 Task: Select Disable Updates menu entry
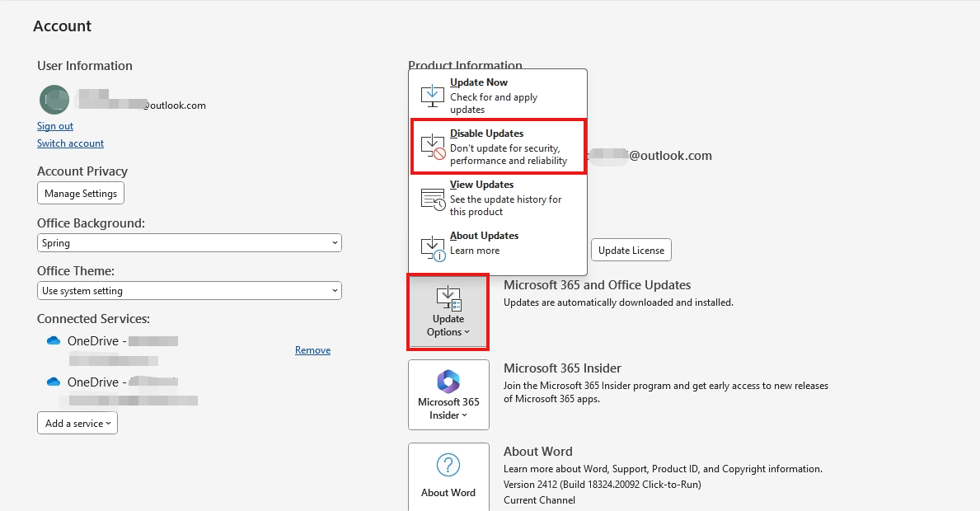click(498, 146)
